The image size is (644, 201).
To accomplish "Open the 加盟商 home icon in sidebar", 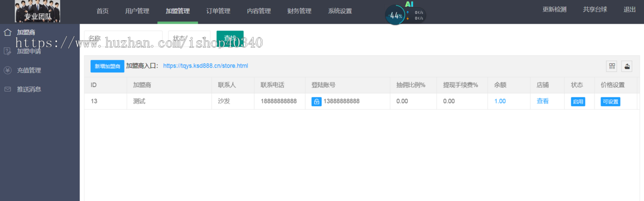I will (8, 32).
